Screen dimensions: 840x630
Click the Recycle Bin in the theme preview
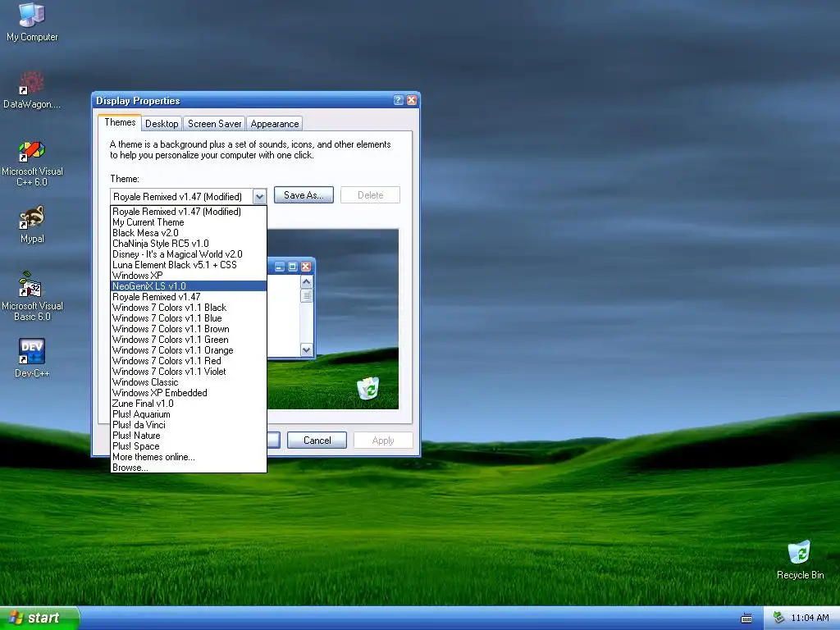click(368, 388)
